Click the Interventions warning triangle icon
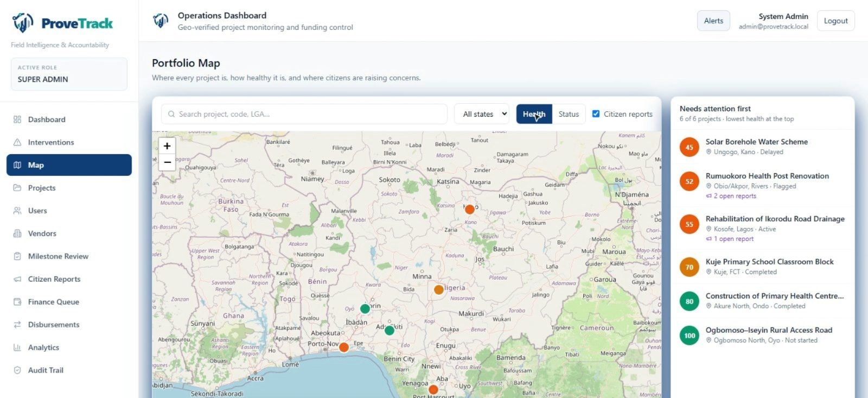 click(x=17, y=142)
